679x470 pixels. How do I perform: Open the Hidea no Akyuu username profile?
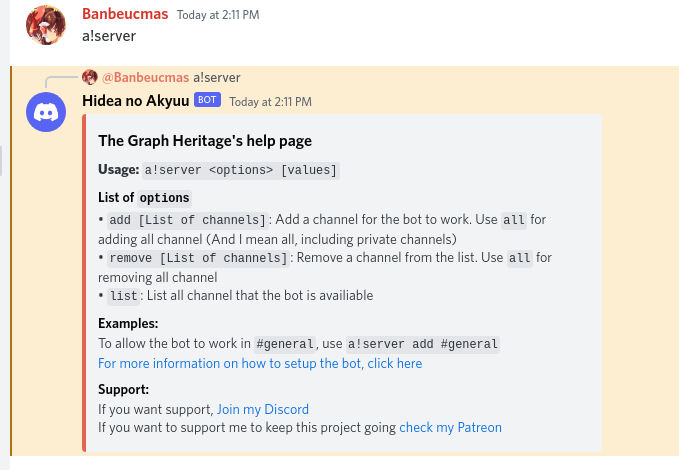[136, 100]
